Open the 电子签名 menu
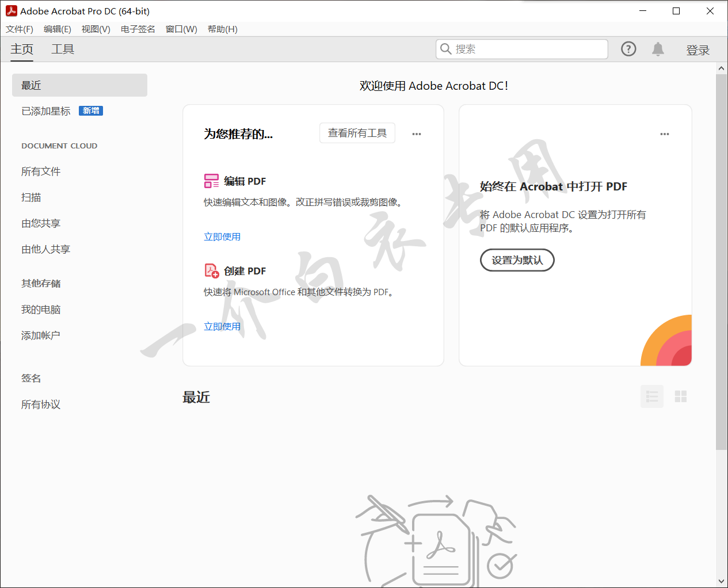This screenshot has width=728, height=588. [x=138, y=29]
